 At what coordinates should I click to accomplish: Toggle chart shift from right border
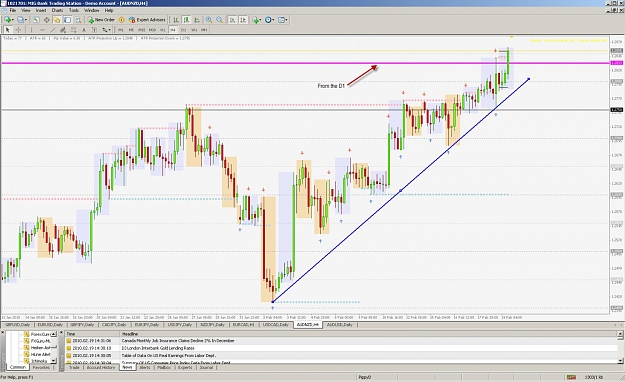coord(243,20)
